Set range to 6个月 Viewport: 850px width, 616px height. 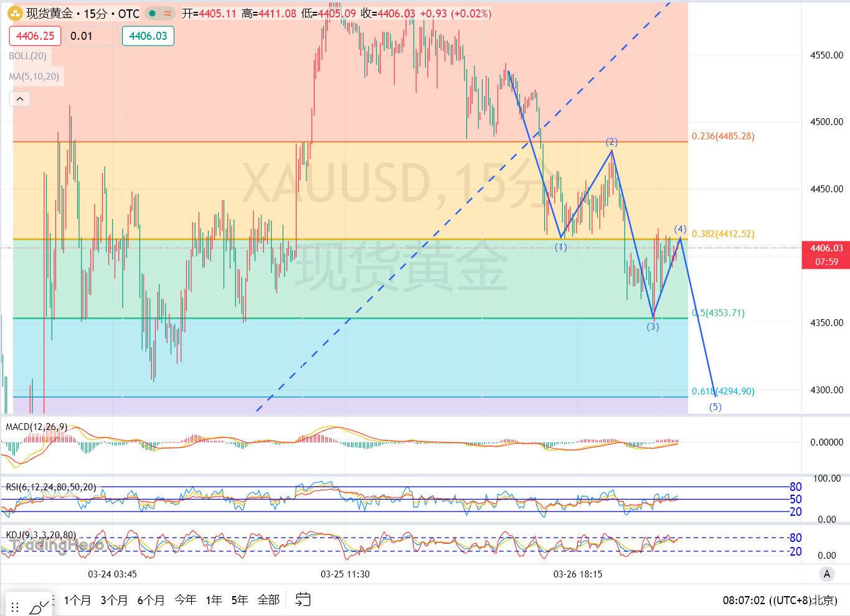coord(151,600)
